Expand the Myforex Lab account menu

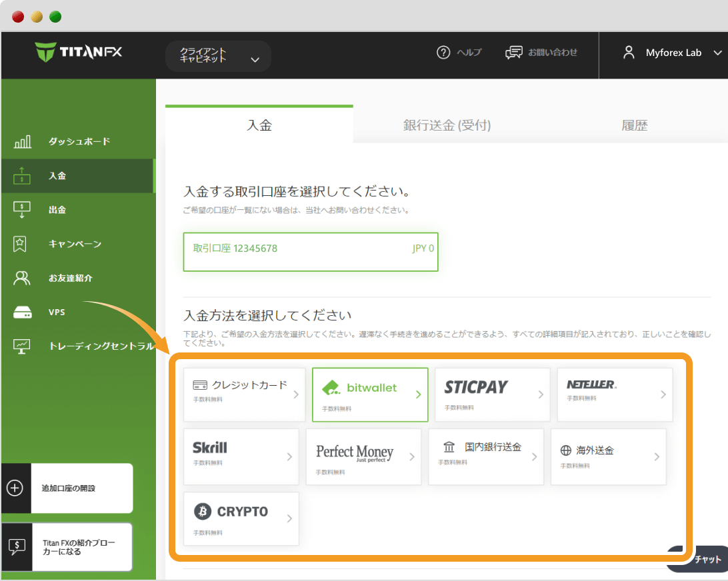[x=717, y=53]
